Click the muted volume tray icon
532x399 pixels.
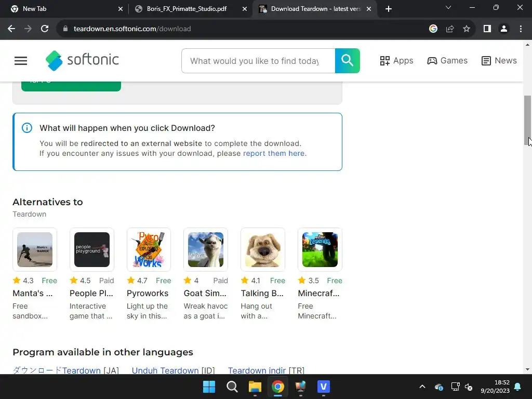point(469,387)
